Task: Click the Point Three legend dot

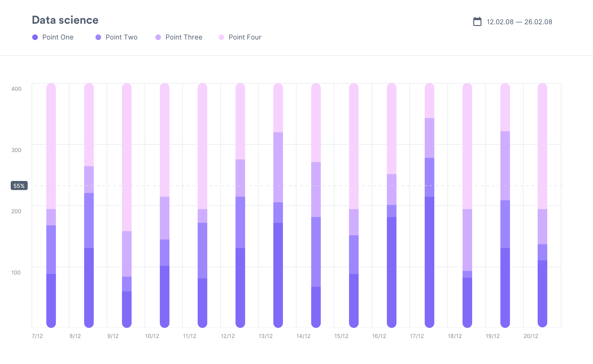Action: (158, 37)
